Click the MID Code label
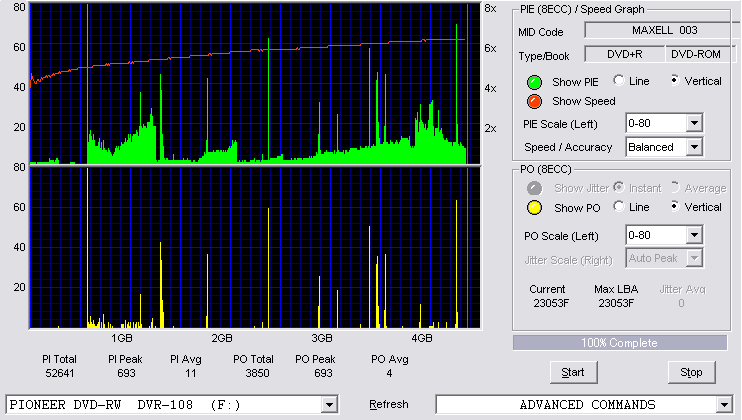 coord(540,32)
